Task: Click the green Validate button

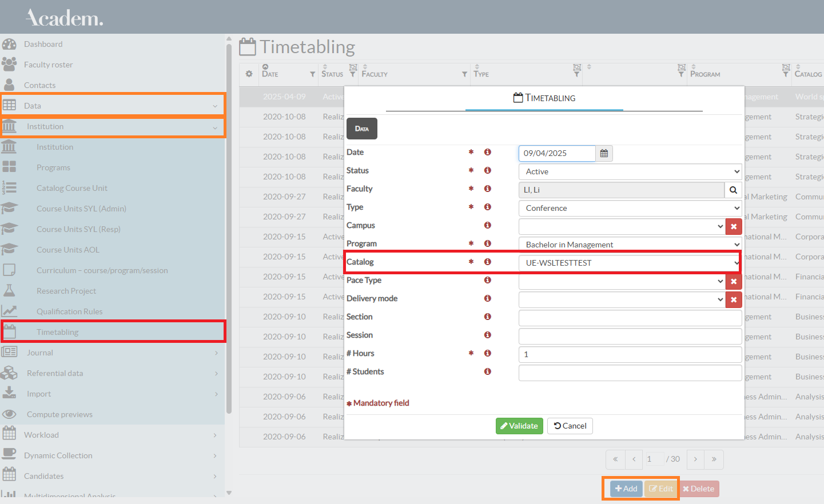Action: click(x=519, y=426)
